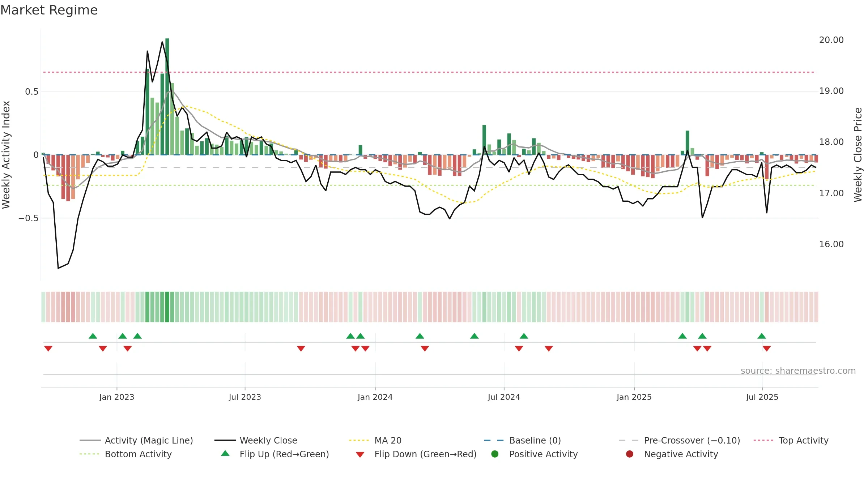Click the Jan 2023 x-axis label
Image resolution: width=868 pixels, height=488 pixels.
(117, 397)
